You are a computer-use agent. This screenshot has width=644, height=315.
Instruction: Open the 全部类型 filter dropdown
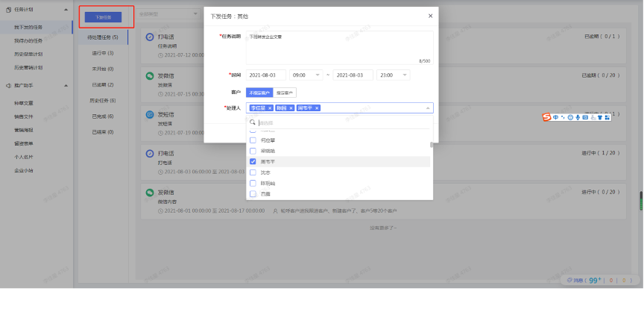(168, 14)
